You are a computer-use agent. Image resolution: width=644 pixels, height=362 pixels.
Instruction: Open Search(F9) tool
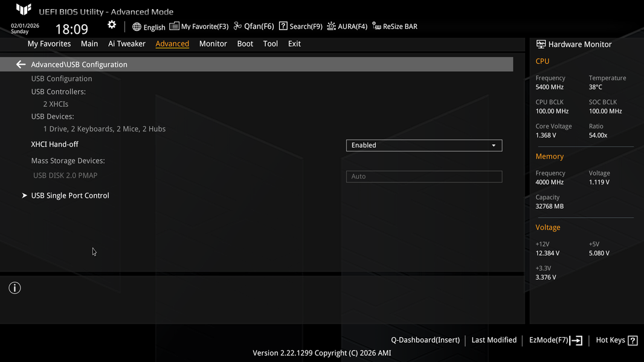point(301,26)
